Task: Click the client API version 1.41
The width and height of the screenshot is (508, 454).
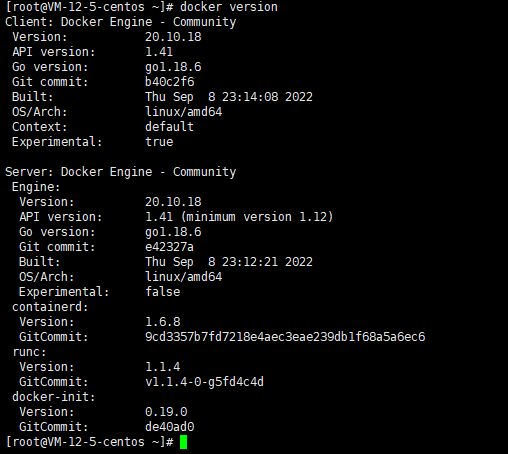Action: 159,52
